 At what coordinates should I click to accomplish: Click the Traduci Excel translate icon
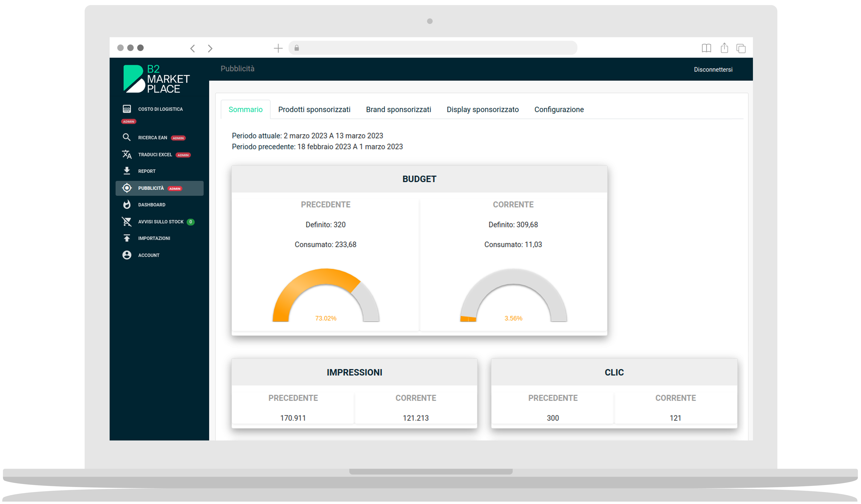click(x=127, y=154)
